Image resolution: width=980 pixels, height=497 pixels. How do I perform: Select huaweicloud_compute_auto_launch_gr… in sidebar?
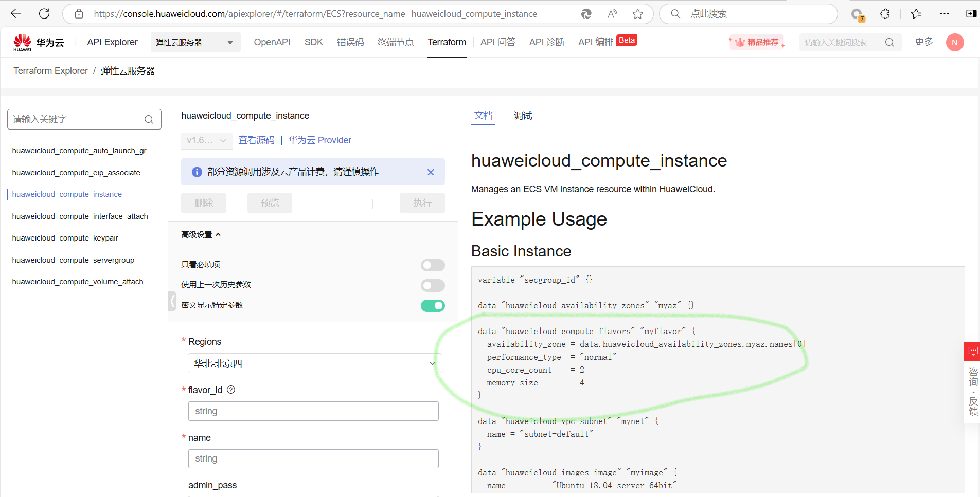click(x=83, y=151)
